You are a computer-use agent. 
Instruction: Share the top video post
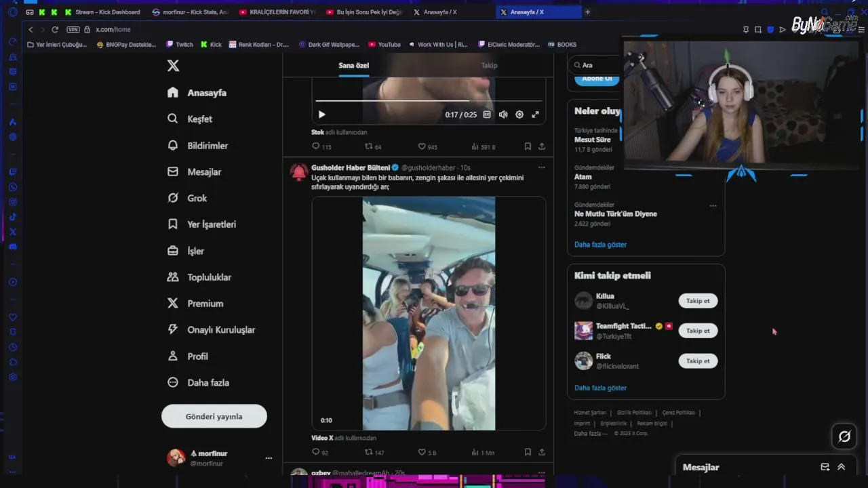[542, 146]
